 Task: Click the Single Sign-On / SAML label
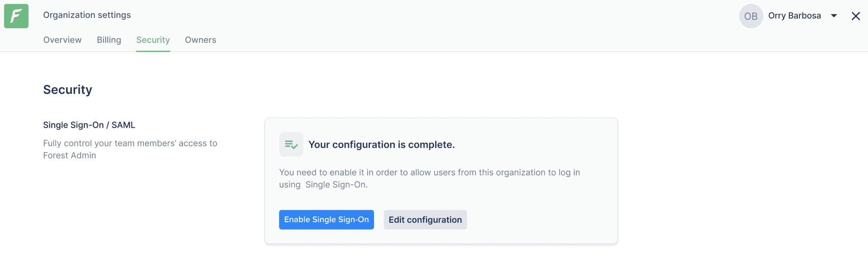(89, 125)
